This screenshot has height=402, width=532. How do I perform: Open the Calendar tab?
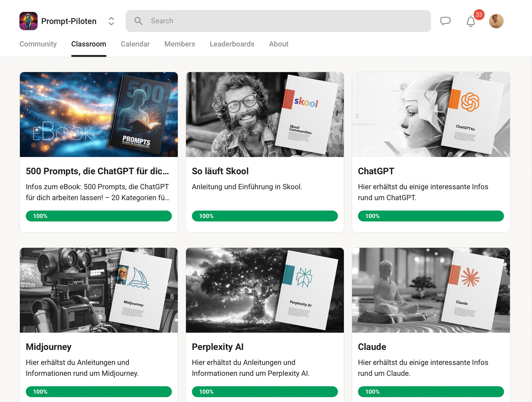[x=135, y=44]
